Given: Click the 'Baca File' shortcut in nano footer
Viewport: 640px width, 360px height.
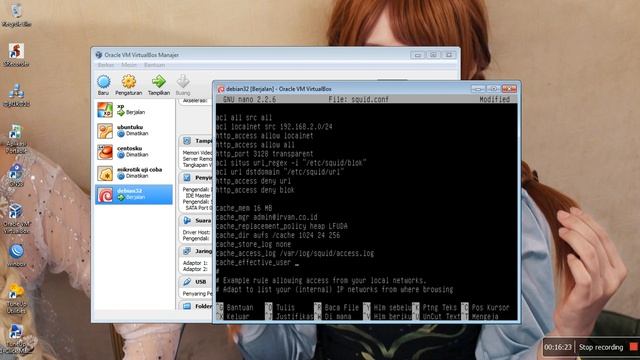Looking at the screenshot, I should (336, 307).
